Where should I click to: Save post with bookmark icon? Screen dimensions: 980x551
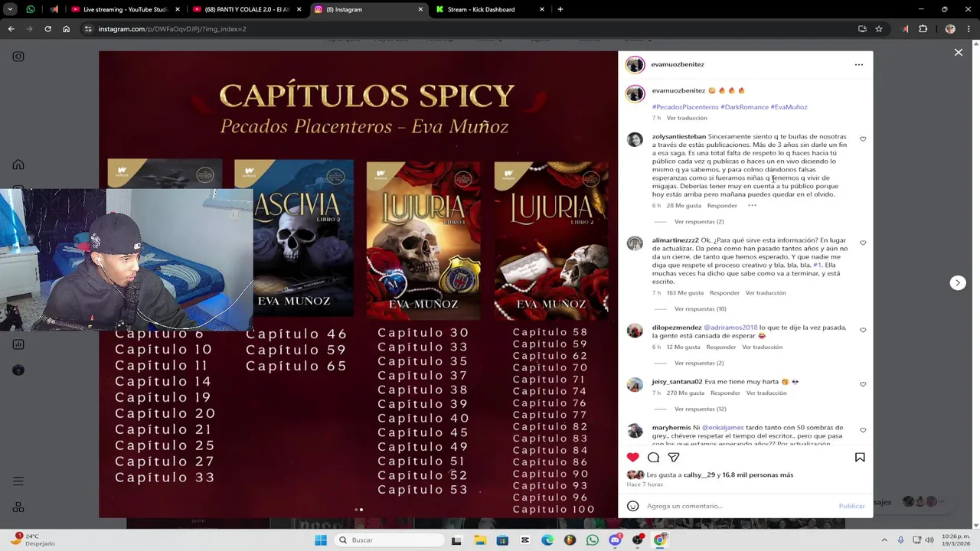(x=860, y=457)
